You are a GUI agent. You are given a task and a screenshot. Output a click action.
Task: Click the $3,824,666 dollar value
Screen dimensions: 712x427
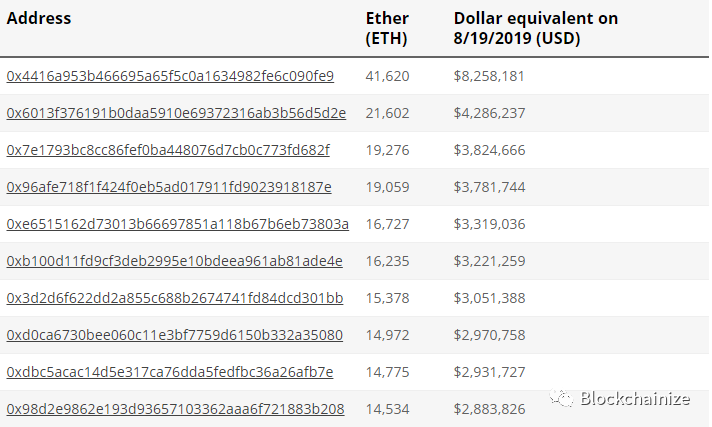(489, 150)
